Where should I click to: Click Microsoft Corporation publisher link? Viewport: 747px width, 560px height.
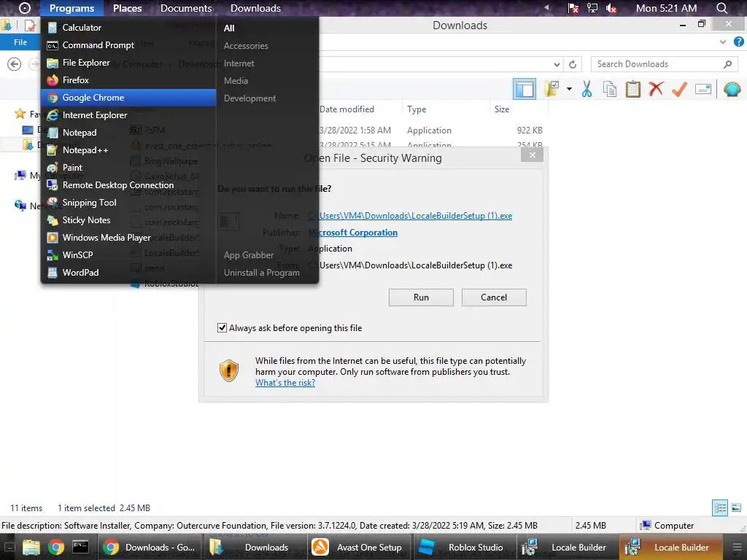pos(353,233)
